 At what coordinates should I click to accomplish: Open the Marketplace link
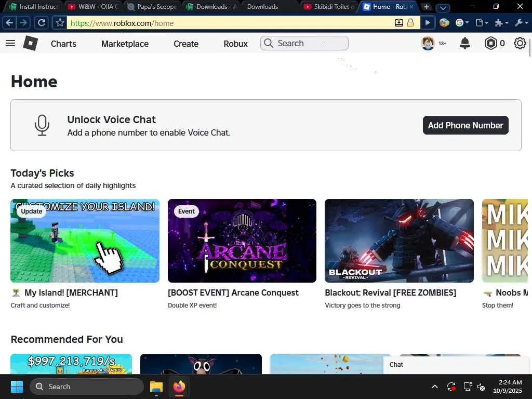[x=125, y=44]
